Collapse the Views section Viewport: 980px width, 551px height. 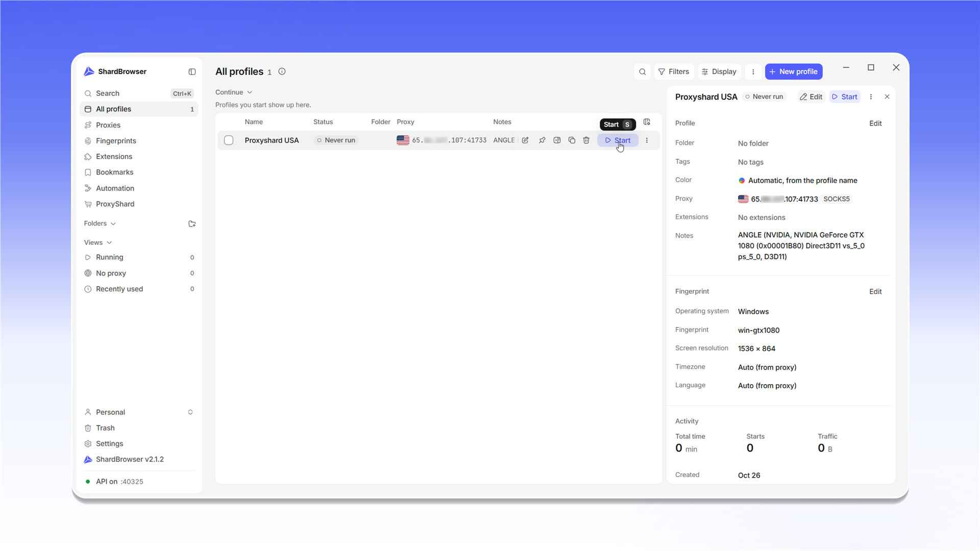click(98, 242)
